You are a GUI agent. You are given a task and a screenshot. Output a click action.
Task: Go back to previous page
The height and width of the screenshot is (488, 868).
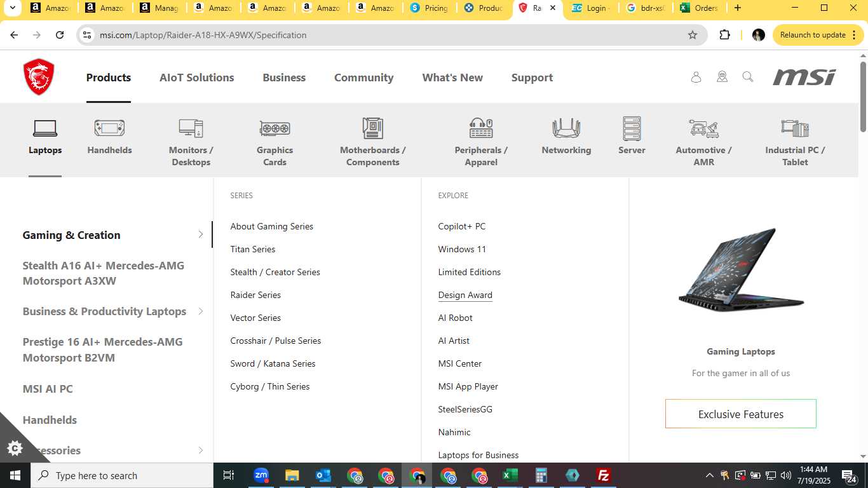(x=14, y=35)
